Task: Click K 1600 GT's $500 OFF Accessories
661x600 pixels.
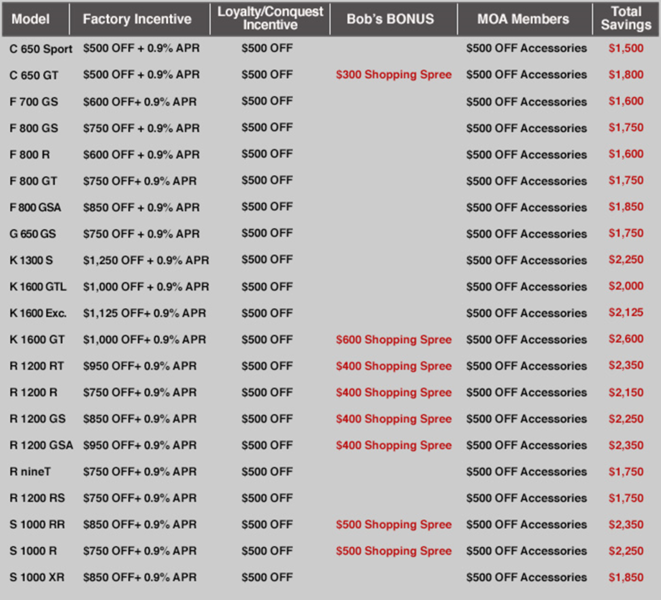Action: tap(527, 340)
